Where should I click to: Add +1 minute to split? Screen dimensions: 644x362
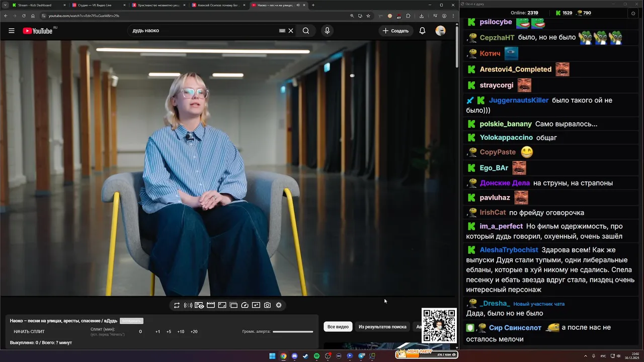point(157,332)
